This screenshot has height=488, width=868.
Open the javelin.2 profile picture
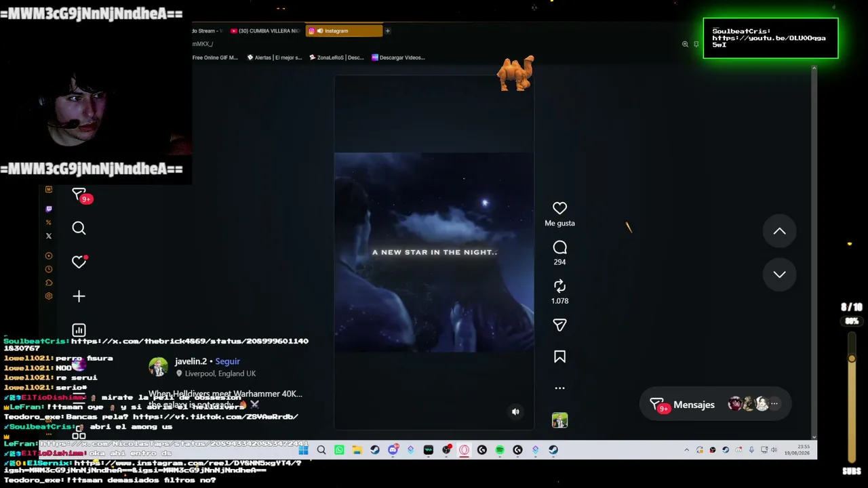(158, 367)
